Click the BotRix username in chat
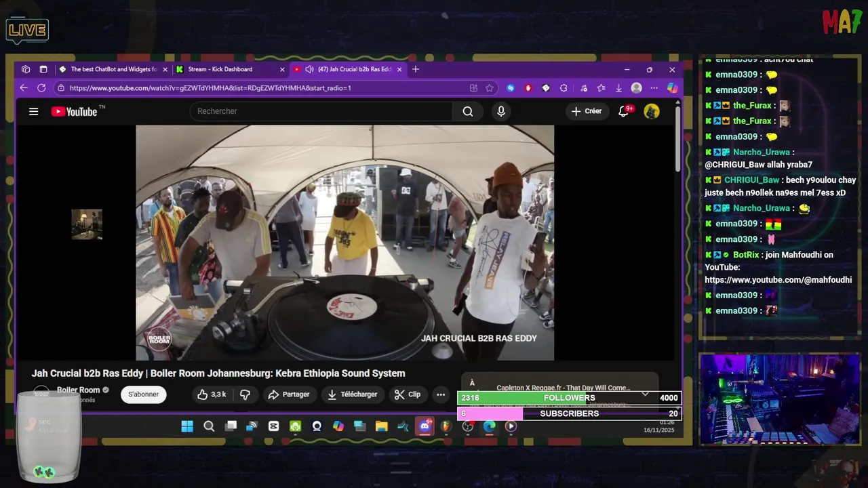Viewport: 868px width, 488px height. [x=746, y=255]
